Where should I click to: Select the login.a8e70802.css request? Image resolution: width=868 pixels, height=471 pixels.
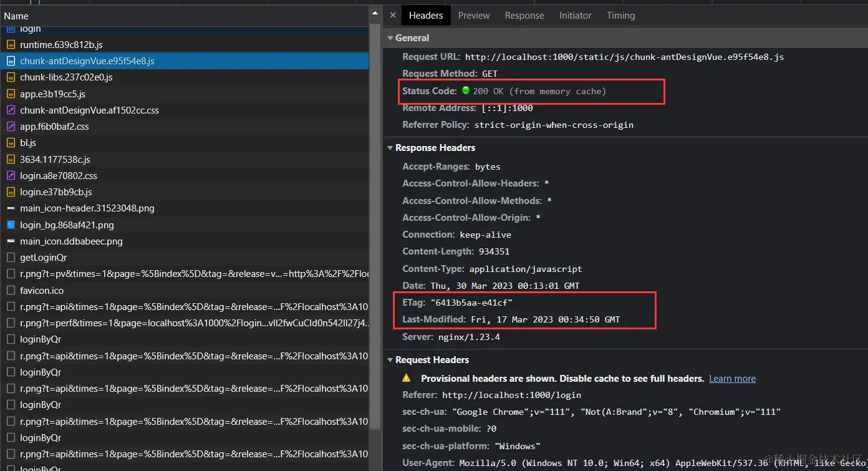(x=185, y=176)
